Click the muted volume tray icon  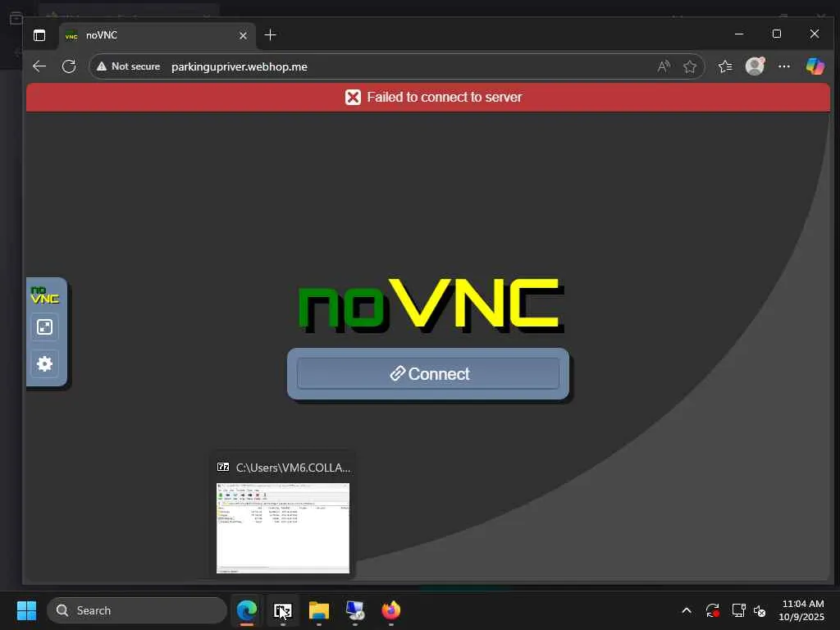(x=760, y=610)
